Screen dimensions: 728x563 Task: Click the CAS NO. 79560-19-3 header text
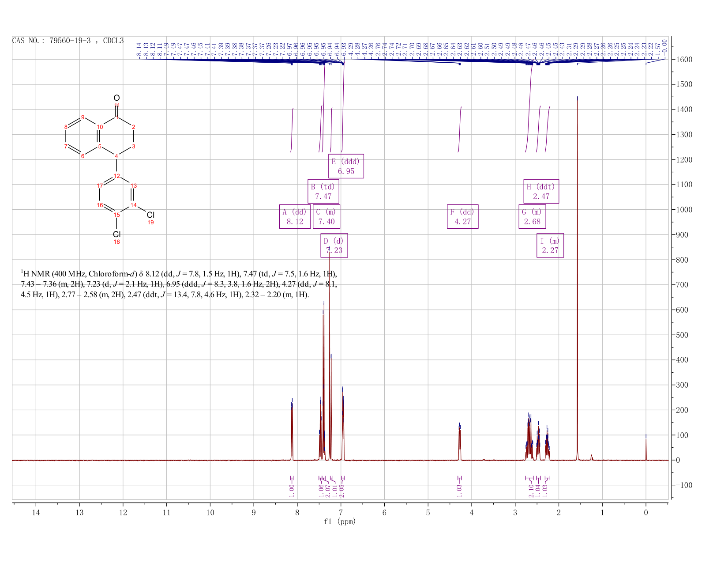68,41
